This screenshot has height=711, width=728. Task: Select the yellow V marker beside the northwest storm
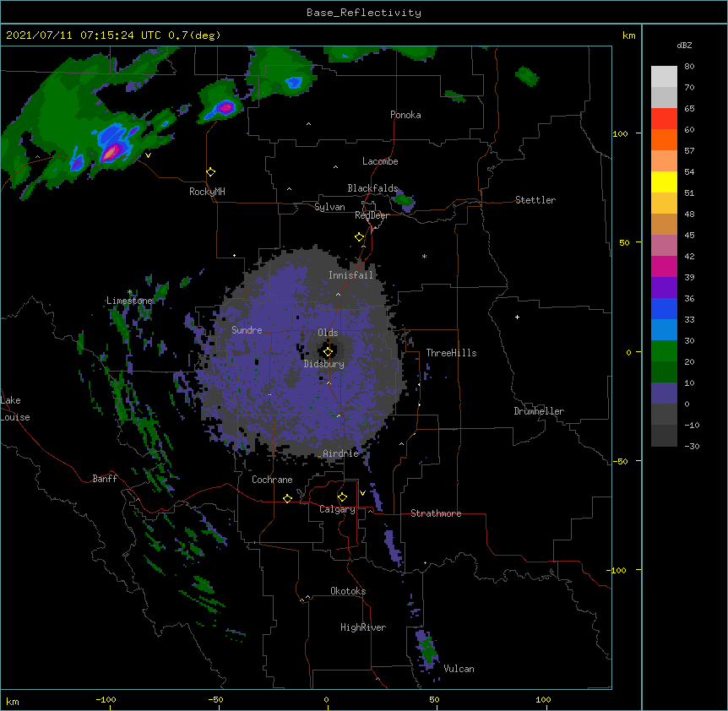[x=148, y=155]
